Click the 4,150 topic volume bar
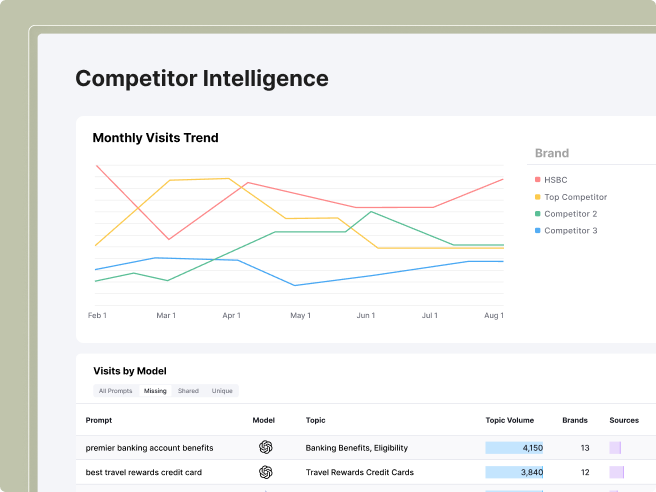The height and width of the screenshot is (492, 656). pos(515,448)
